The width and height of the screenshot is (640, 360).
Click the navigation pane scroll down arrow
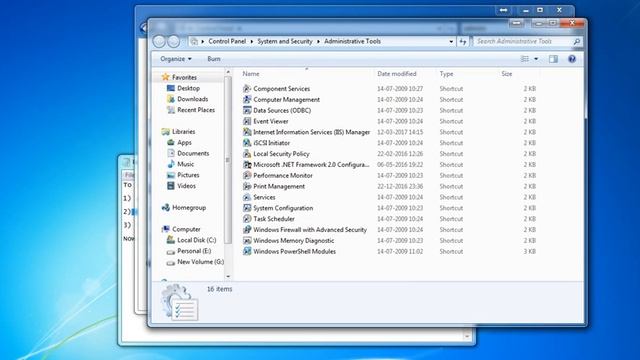[228, 276]
